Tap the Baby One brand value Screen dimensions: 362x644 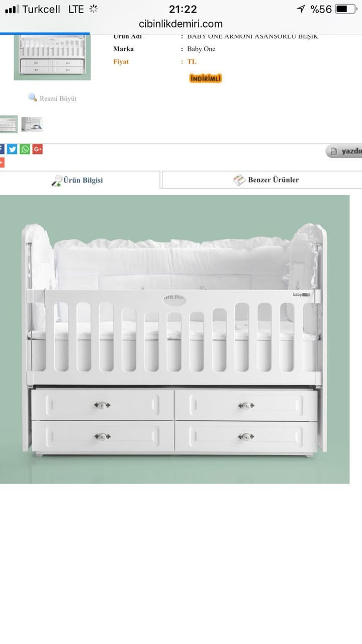(x=201, y=49)
